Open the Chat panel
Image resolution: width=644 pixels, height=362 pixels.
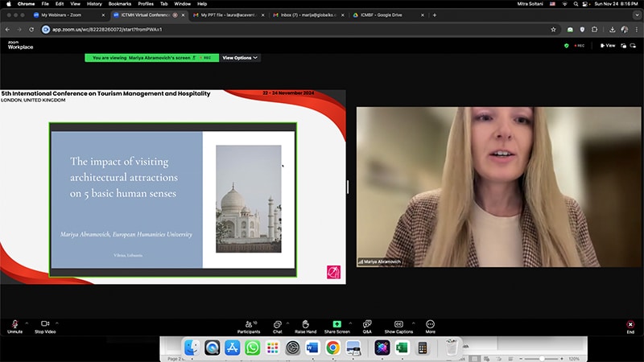coord(278,323)
